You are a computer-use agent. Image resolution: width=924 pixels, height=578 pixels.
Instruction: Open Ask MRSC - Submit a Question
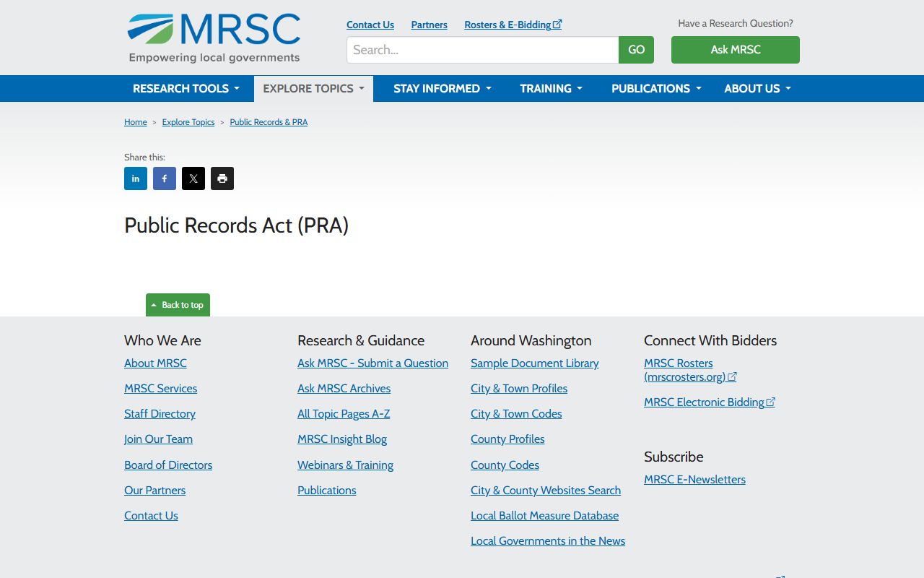(372, 363)
